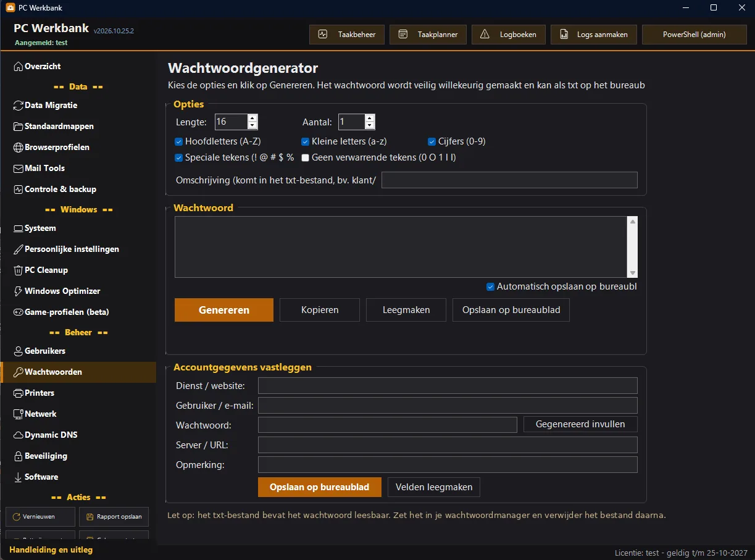Toggle the Speciale tekens checkbox

[x=179, y=157]
